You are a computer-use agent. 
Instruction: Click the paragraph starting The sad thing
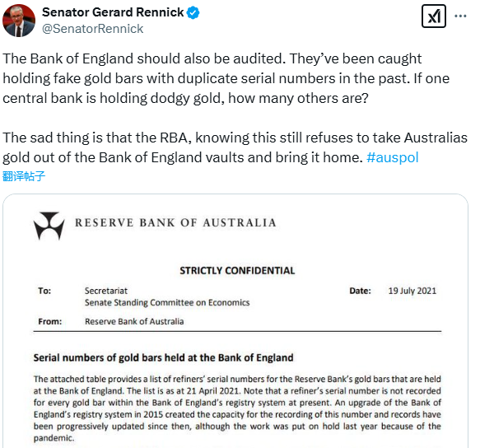pos(235,147)
